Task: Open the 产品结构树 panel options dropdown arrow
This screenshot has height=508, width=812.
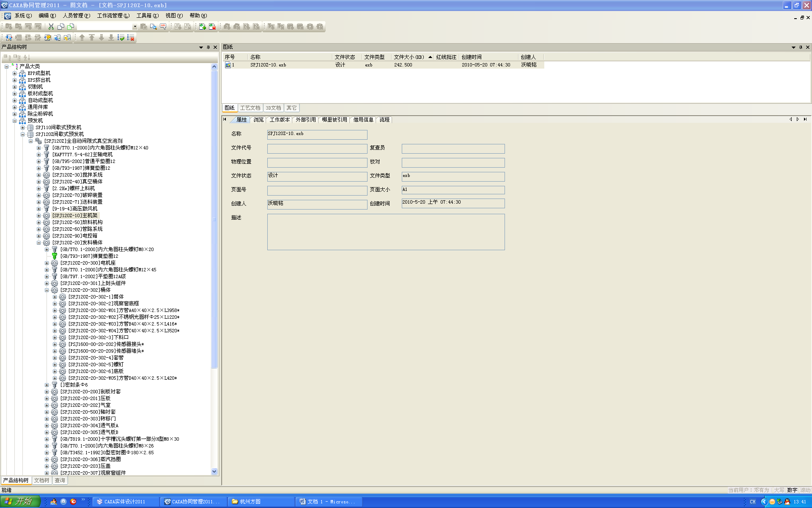Action: 201,47
